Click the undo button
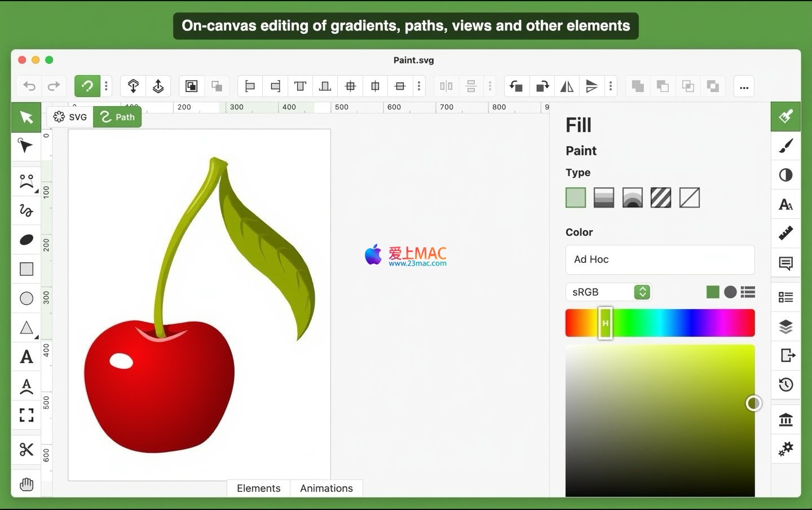 pos(29,86)
